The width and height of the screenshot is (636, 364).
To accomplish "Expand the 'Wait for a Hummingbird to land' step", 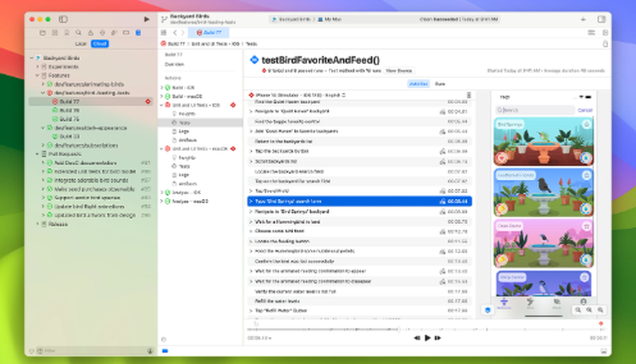I will (x=251, y=222).
